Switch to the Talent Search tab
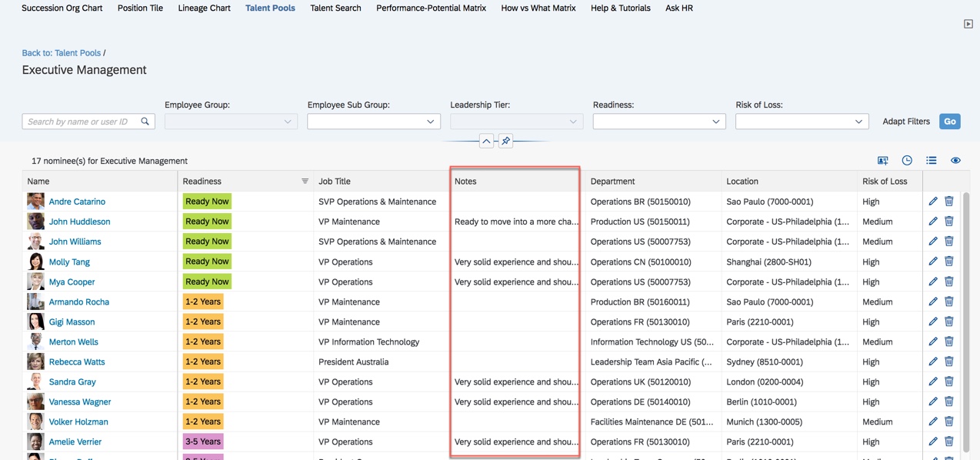The image size is (980, 460). click(x=335, y=8)
